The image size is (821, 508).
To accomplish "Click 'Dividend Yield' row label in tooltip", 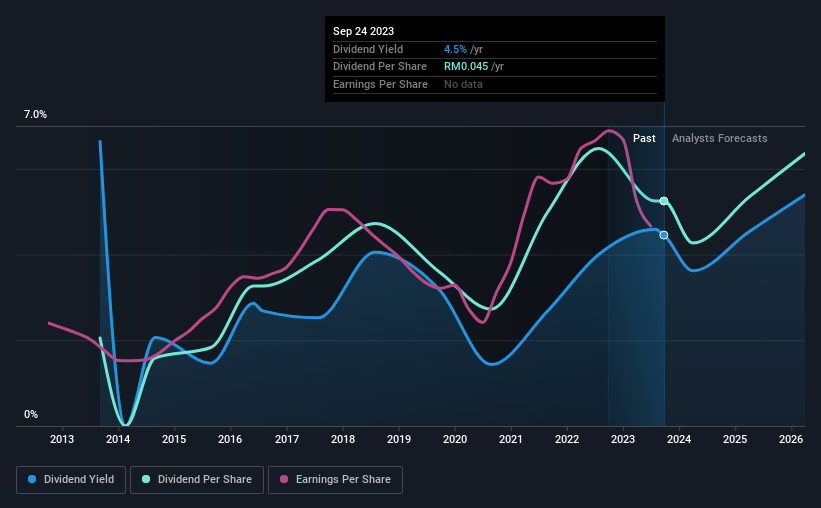I will (x=368, y=49).
